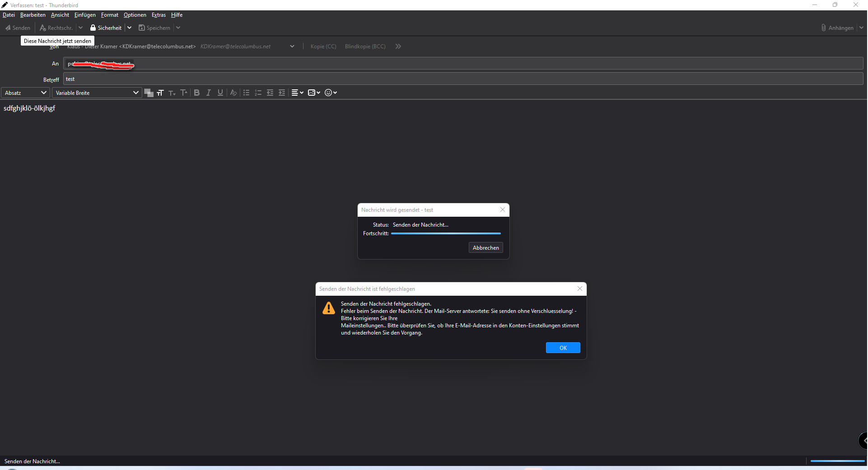The width and height of the screenshot is (868, 470).
Task: Open the Variable Breite font dropdown
Action: [97, 93]
